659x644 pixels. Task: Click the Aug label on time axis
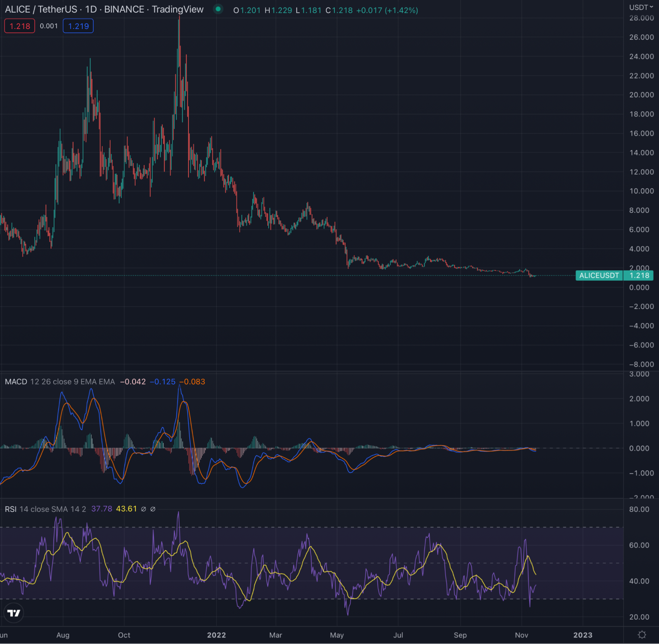[x=63, y=635]
